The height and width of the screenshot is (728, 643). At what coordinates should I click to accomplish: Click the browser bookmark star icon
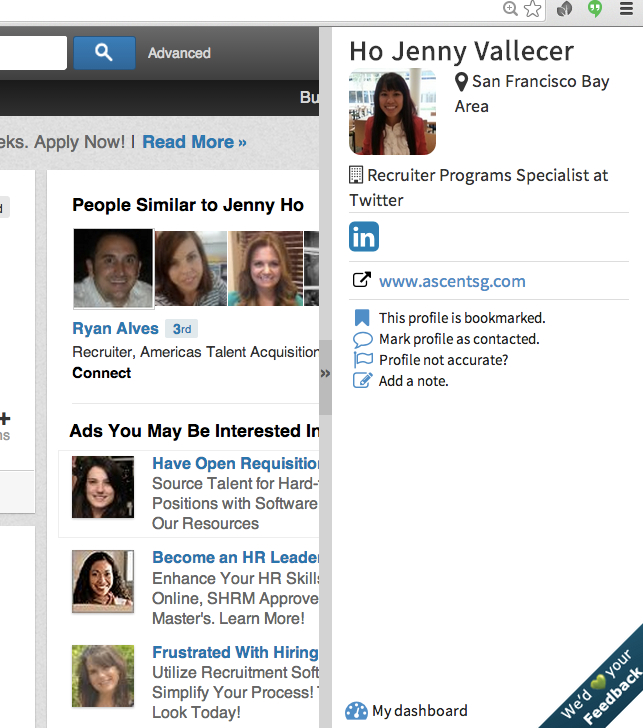click(x=533, y=9)
